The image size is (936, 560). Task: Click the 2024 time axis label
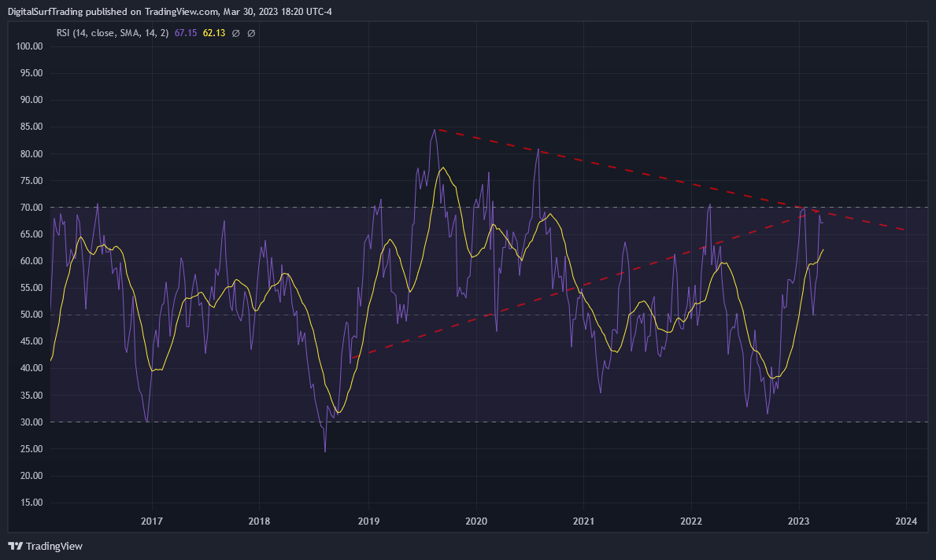(x=906, y=521)
